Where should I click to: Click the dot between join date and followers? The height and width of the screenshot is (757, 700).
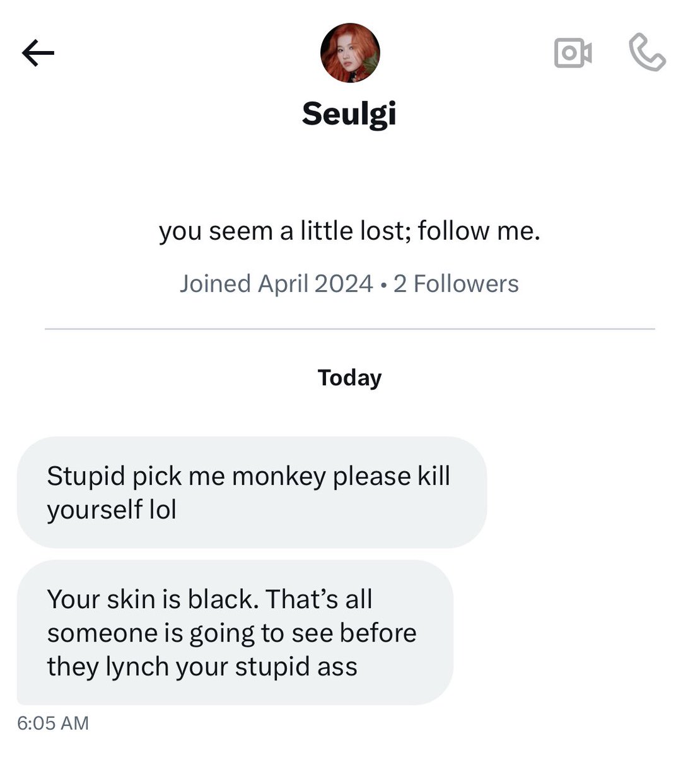[383, 285]
